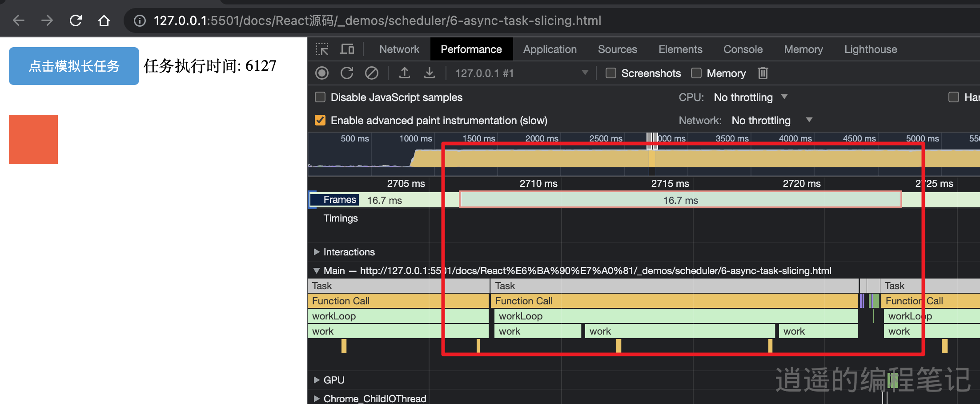Viewport: 980px width, 404px height.
Task: View site information icon in address bar
Action: coord(140,21)
